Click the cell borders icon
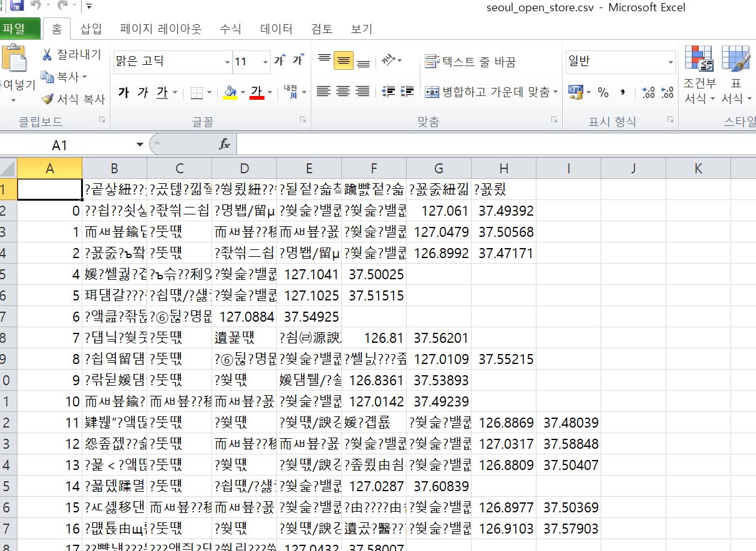The image size is (756, 551). click(x=196, y=93)
